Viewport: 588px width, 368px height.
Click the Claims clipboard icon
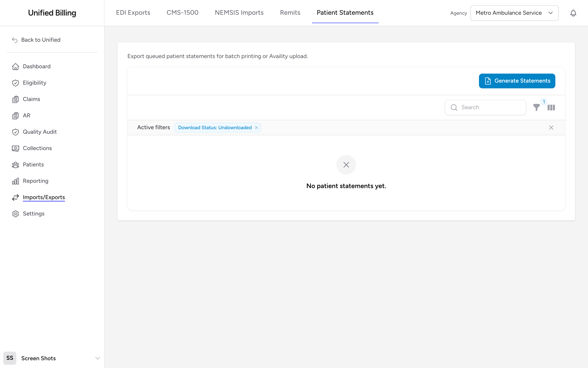coord(16,99)
